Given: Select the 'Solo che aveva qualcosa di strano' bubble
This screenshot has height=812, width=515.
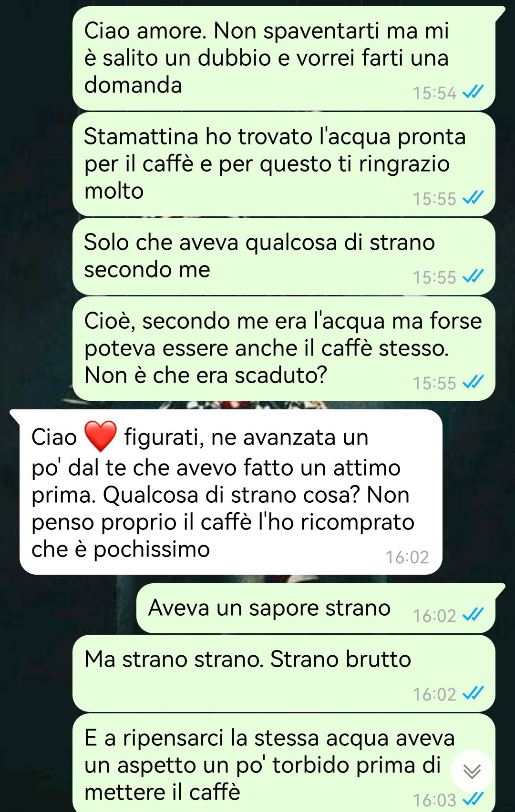Looking at the screenshot, I should tap(284, 256).
